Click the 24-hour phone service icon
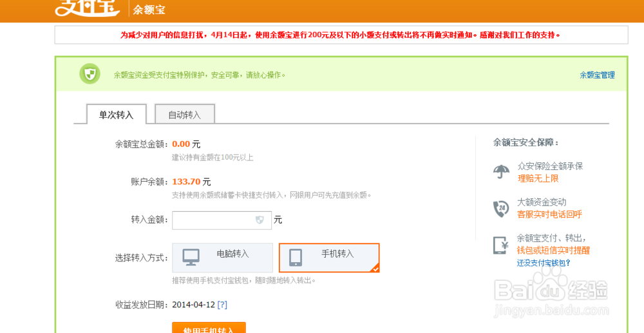Image resolution: width=644 pixels, height=333 pixels. coord(501,209)
